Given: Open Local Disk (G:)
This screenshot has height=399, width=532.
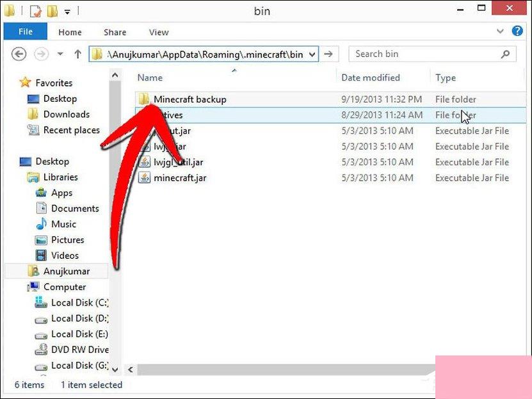Looking at the screenshot, I should pos(80,365).
